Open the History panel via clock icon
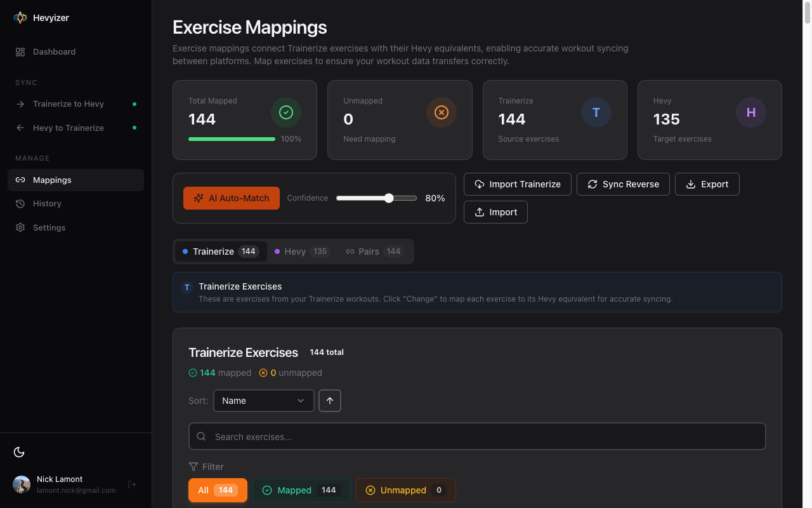Image resolution: width=812 pixels, height=508 pixels. tap(20, 203)
